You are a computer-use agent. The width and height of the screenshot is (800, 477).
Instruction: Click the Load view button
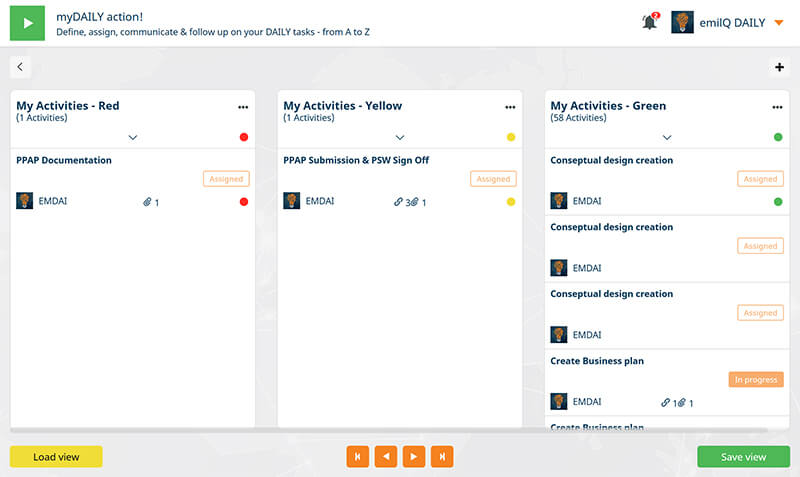[x=56, y=457]
